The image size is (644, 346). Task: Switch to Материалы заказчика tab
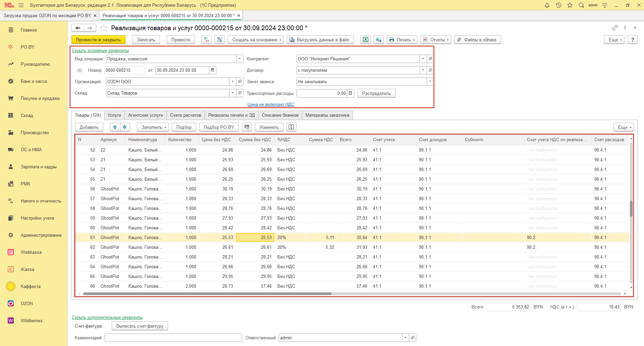pos(327,115)
